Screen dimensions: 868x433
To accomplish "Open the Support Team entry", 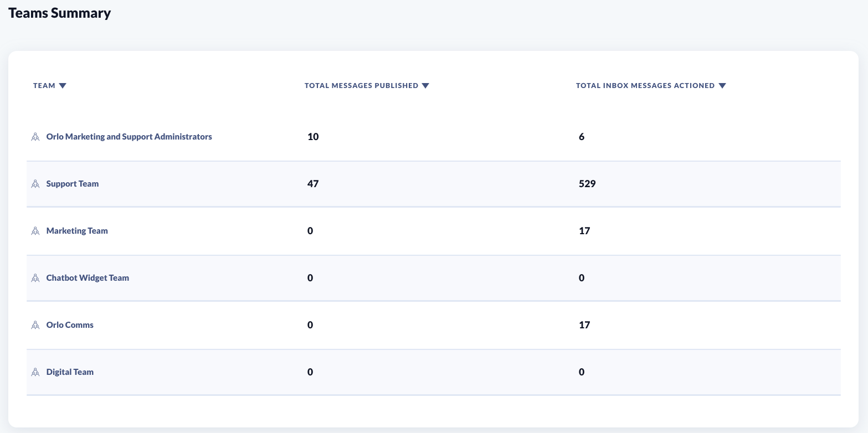I will pos(73,184).
